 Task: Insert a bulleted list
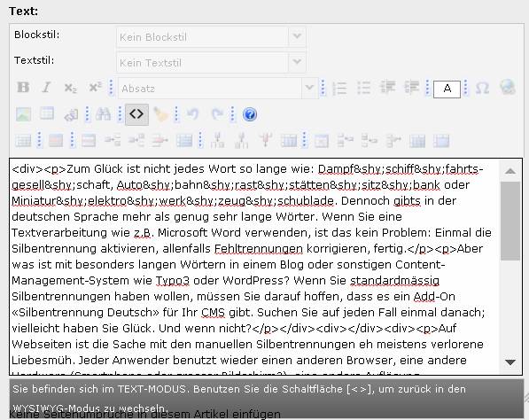364,88
